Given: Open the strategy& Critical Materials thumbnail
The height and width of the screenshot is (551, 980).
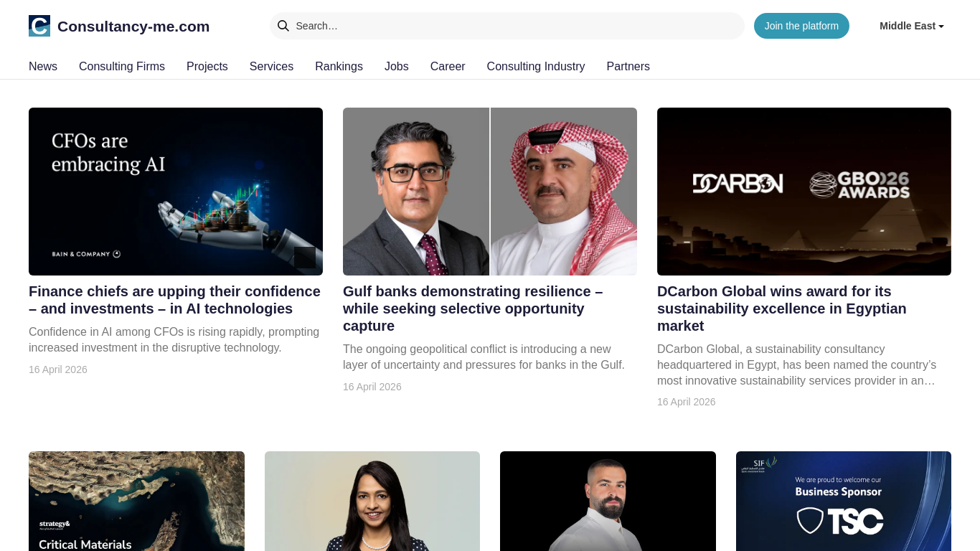Looking at the screenshot, I should click(136, 501).
